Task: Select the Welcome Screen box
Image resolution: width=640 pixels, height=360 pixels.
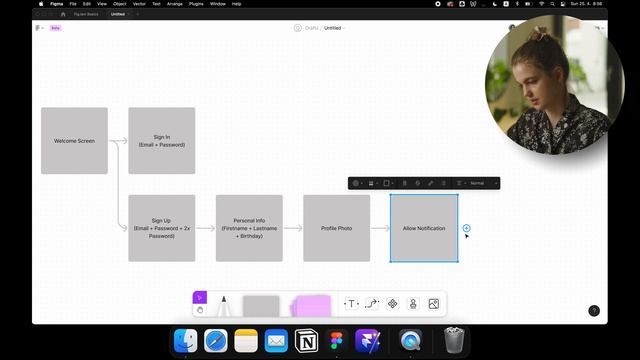Action: (x=74, y=141)
